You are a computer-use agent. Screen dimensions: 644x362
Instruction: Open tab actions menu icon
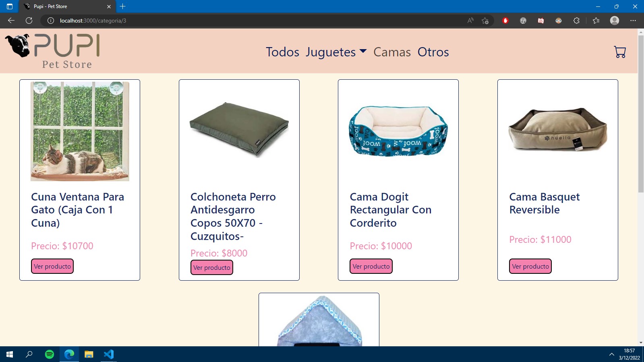(x=10, y=6)
